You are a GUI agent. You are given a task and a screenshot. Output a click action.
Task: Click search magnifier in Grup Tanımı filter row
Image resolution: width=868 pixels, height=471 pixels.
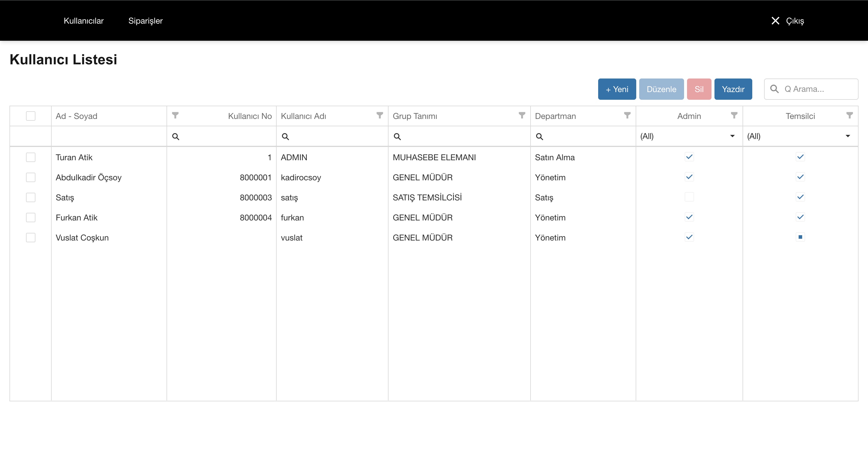pos(397,136)
